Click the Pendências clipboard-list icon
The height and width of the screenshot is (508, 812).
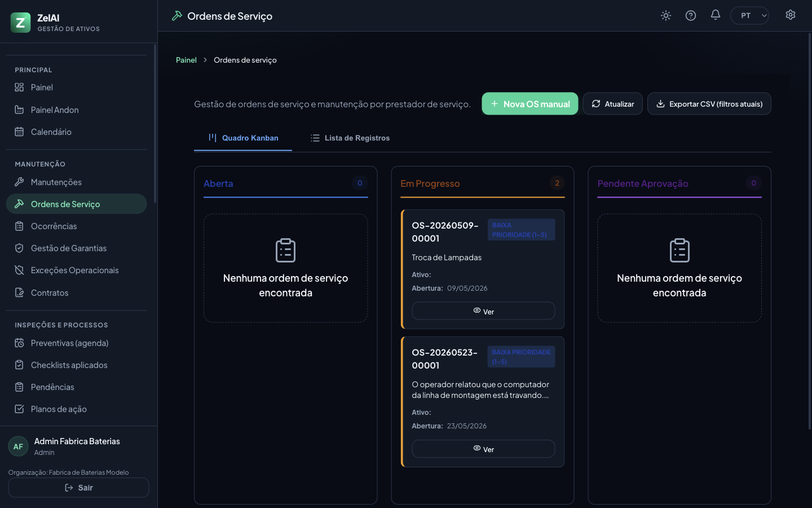click(19, 387)
